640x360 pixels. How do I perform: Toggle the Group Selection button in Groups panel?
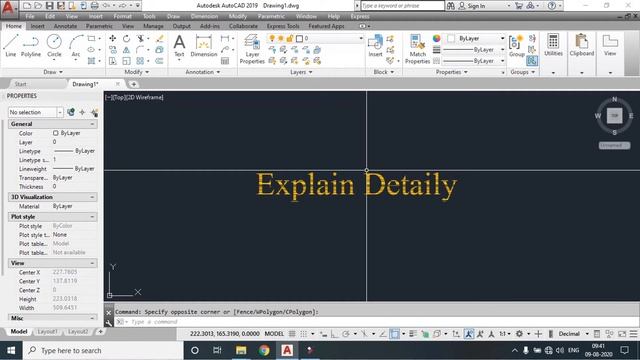point(532,61)
